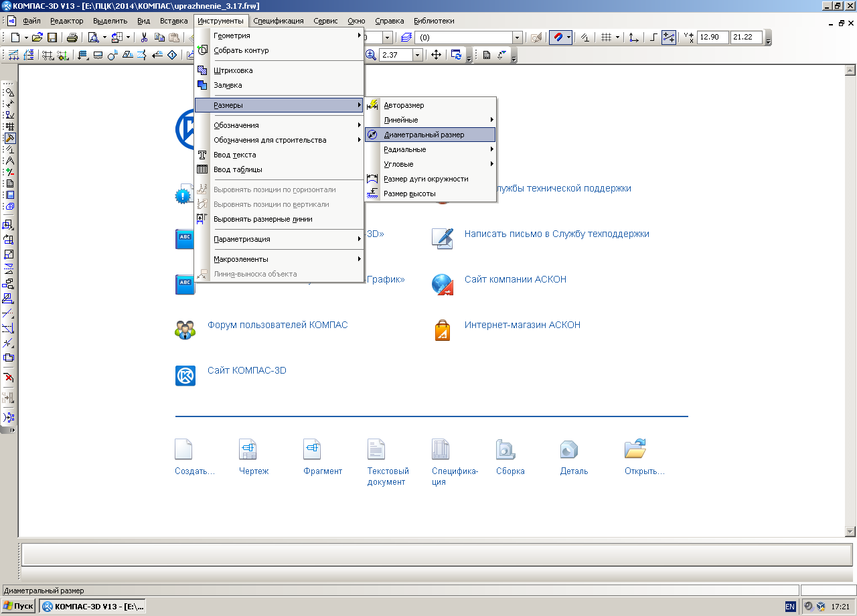The width and height of the screenshot is (857, 616).
Task: Open the Сайт компании АСКОН link
Action: pyautogui.click(x=516, y=279)
